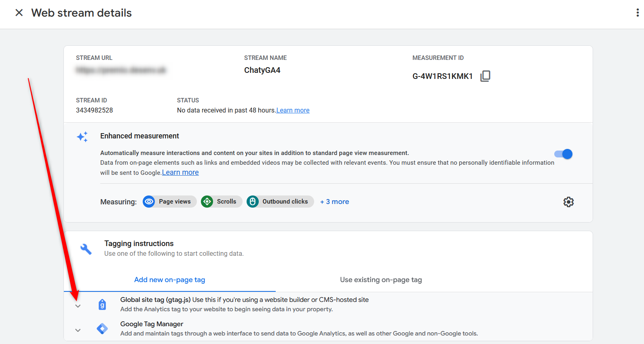
Task: Click the Global site tag gtag icon
Action: (102, 304)
